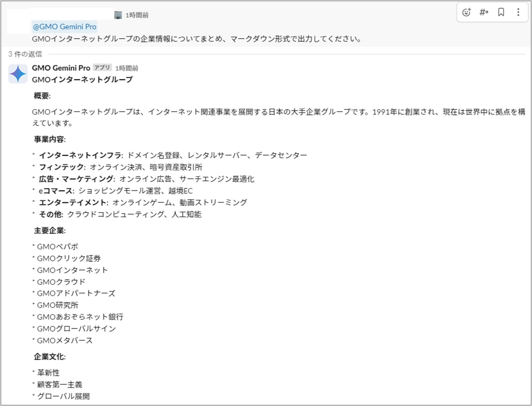
Task: Click the GMOアドパートナーズ list item
Action: (x=74, y=293)
